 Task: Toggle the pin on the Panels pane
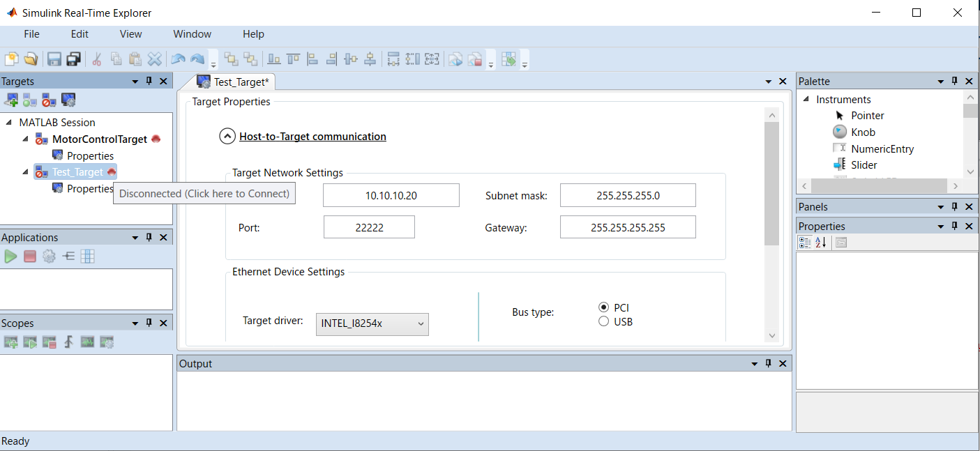click(x=954, y=207)
